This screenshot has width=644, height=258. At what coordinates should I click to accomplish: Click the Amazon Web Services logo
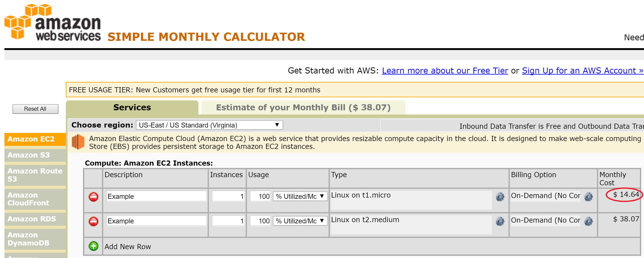point(53,22)
